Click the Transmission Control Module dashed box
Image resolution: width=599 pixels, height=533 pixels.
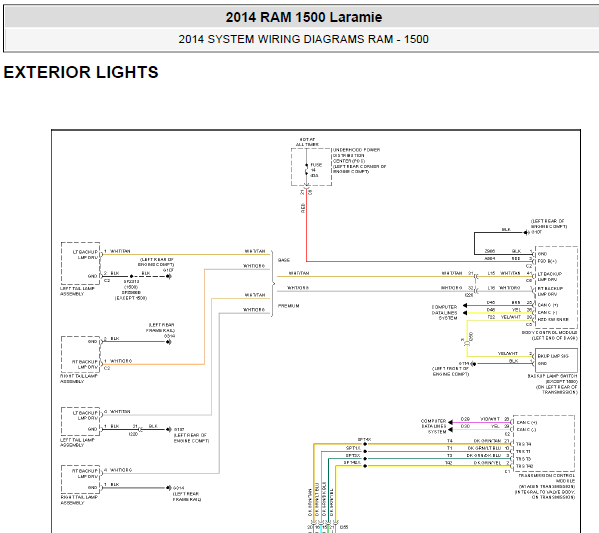point(544,443)
